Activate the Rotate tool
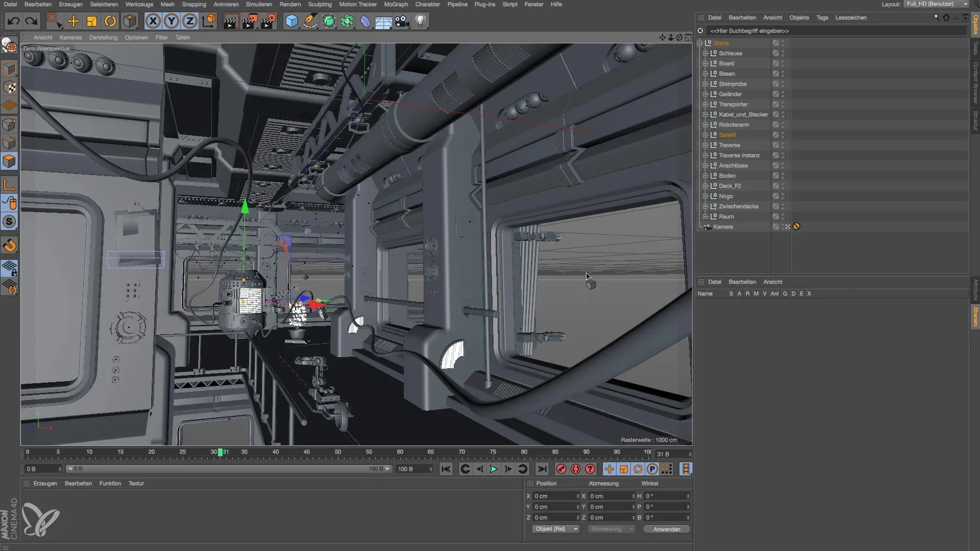 coord(110,21)
